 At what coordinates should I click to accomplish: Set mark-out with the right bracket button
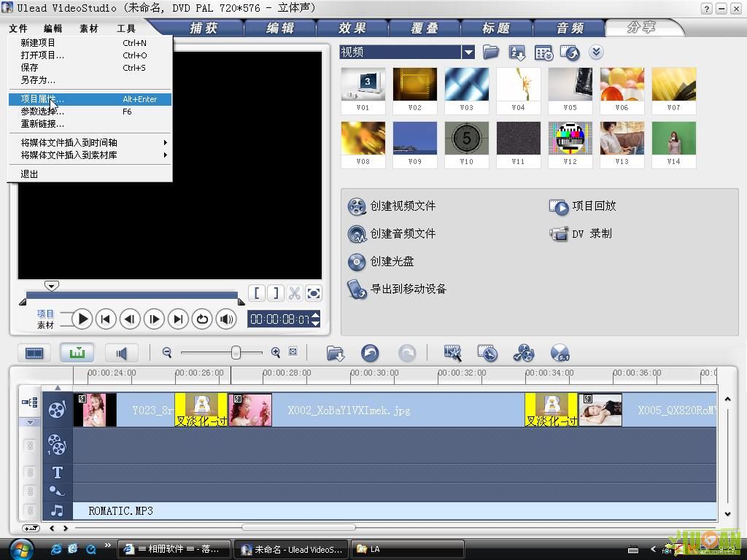[x=276, y=292]
